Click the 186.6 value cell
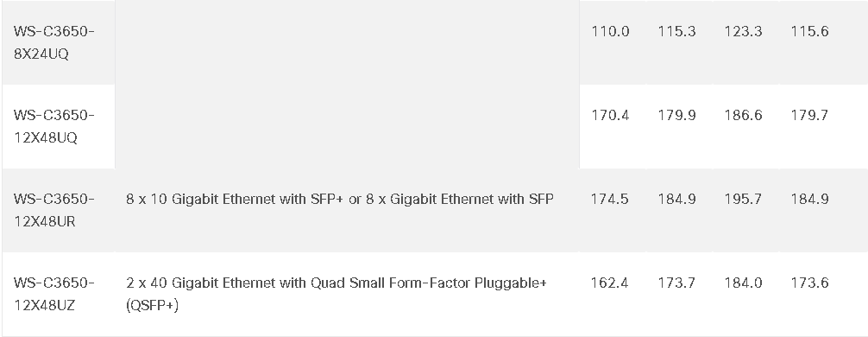Viewport: 868px width, 337px height. [x=743, y=115]
